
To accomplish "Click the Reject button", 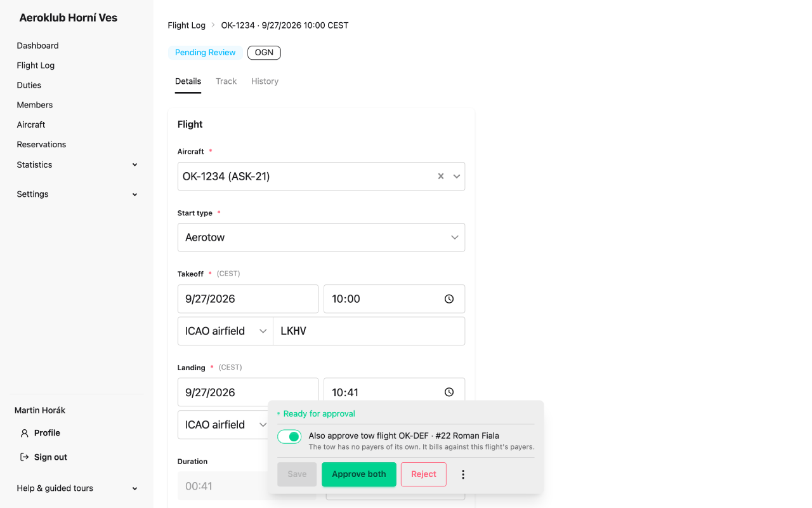I will click(424, 474).
